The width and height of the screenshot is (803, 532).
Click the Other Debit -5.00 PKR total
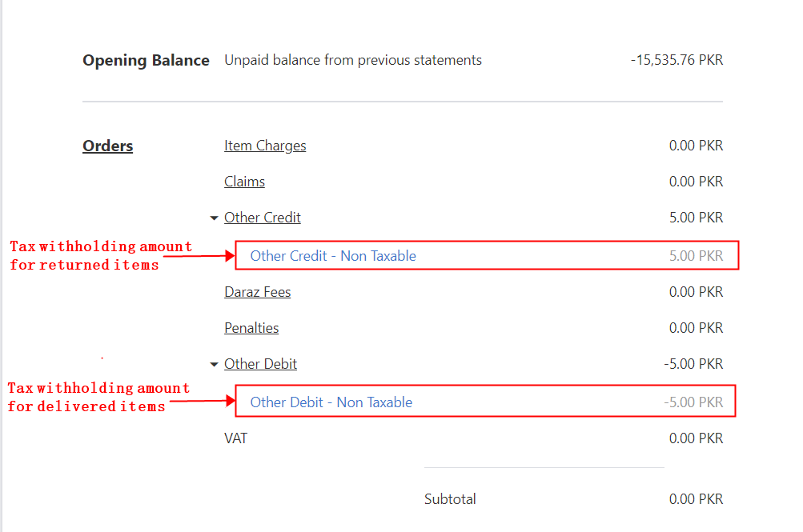(x=693, y=364)
